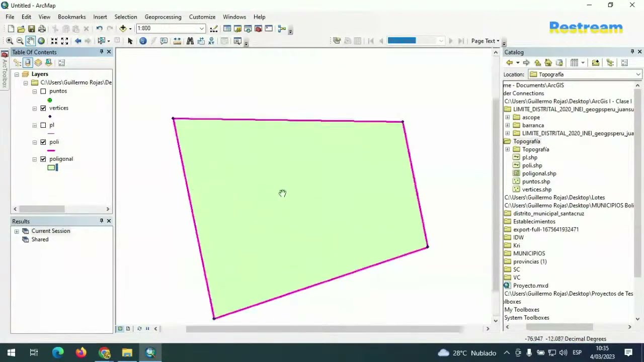Collapse the poligonal layer legend
Image resolution: width=644 pixels, height=362 pixels.
pyautogui.click(x=35, y=159)
